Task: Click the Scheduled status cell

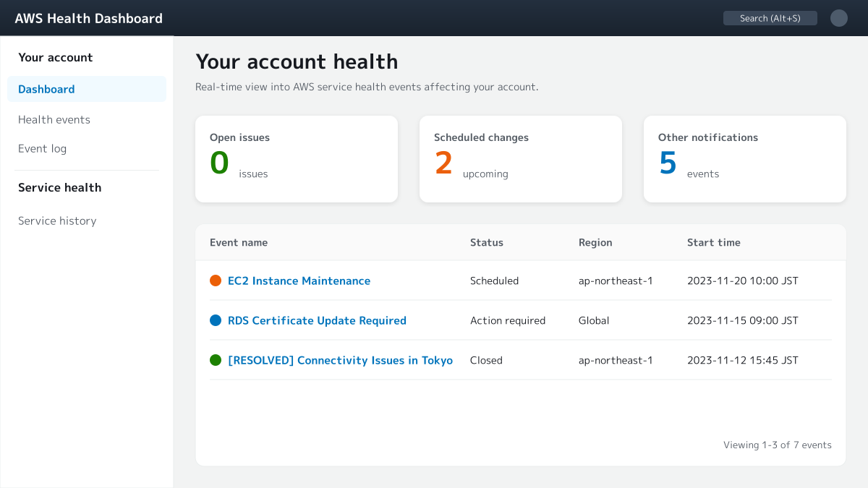Action: [494, 281]
